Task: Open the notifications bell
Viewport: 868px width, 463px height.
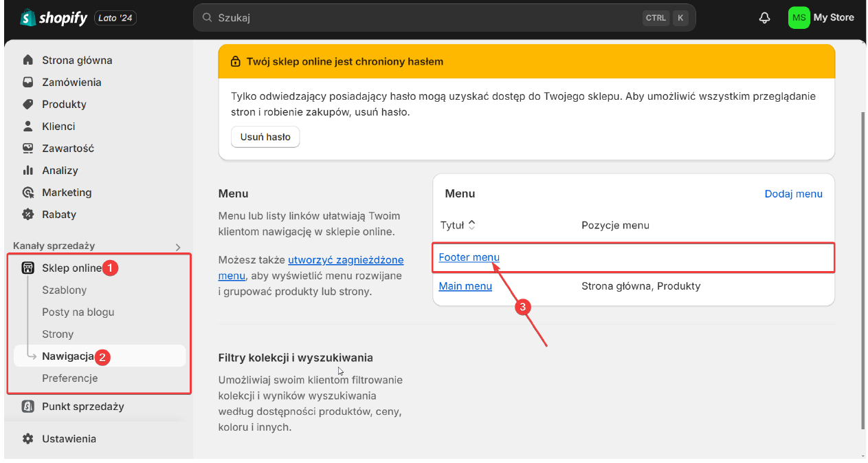Action: tap(764, 18)
